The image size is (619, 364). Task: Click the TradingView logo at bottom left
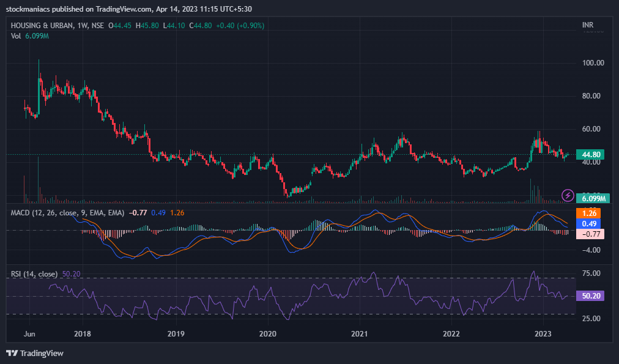tap(35, 353)
